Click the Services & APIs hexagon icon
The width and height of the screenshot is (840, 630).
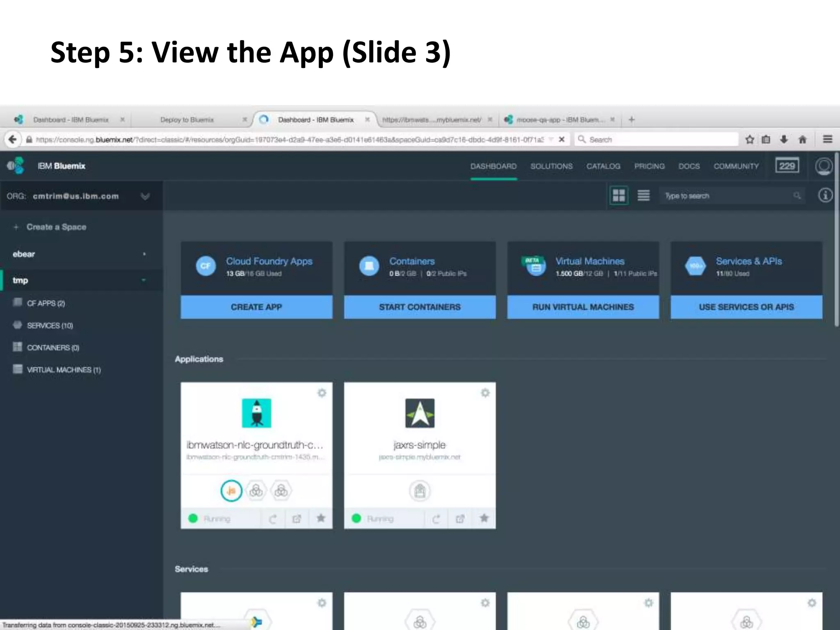[695, 266]
